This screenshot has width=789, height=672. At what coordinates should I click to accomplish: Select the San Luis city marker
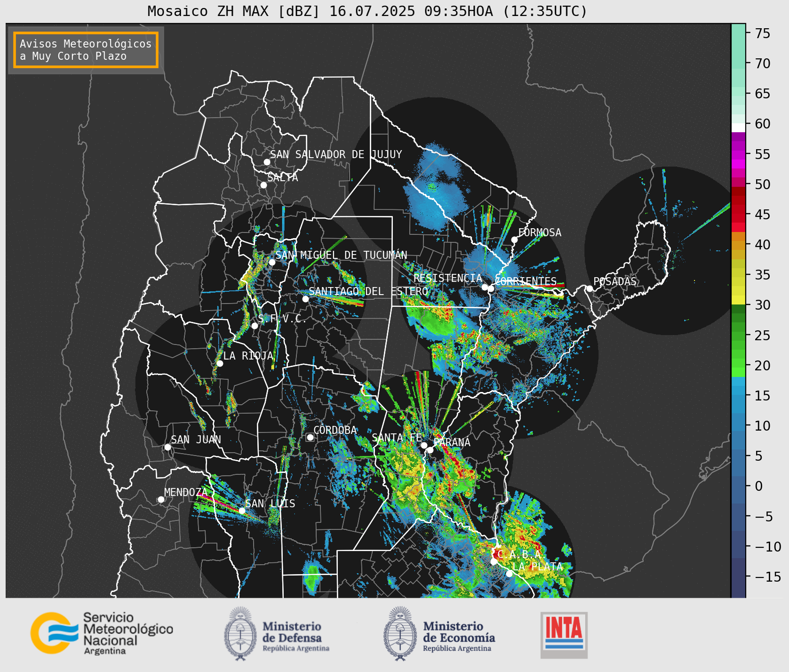pyautogui.click(x=242, y=511)
